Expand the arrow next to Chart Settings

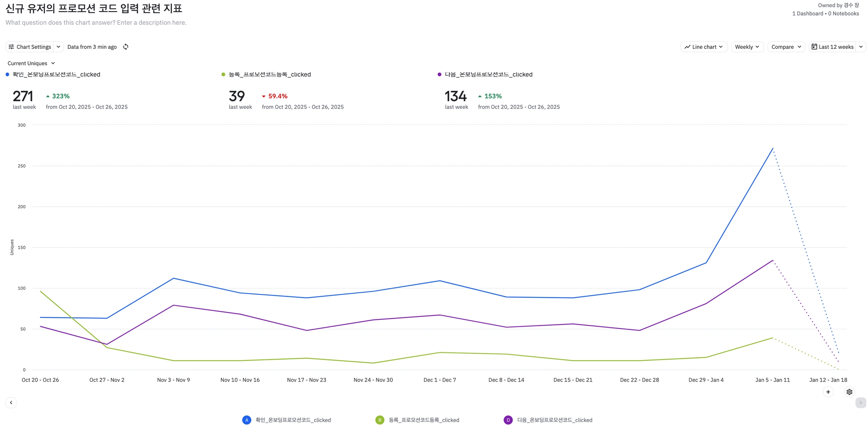point(58,47)
